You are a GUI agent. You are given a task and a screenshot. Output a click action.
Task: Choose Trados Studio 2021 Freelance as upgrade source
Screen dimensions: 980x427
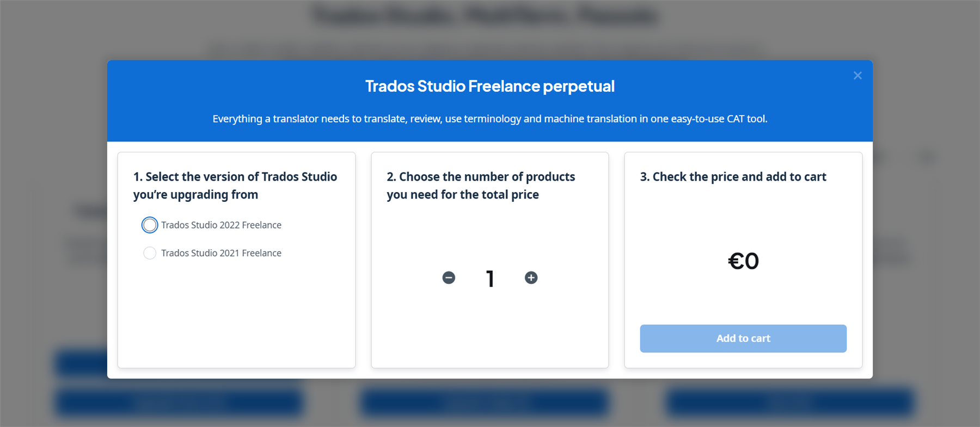pos(150,253)
